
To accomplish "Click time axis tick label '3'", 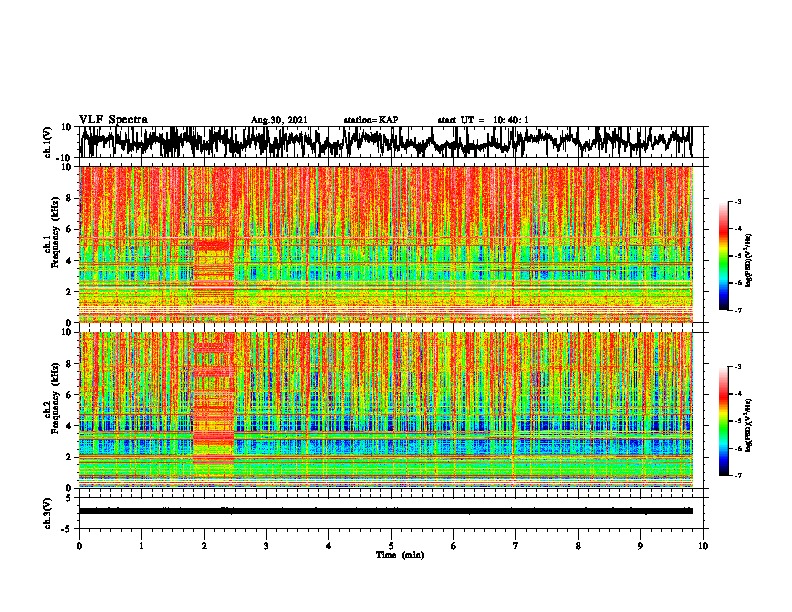I will [266, 546].
